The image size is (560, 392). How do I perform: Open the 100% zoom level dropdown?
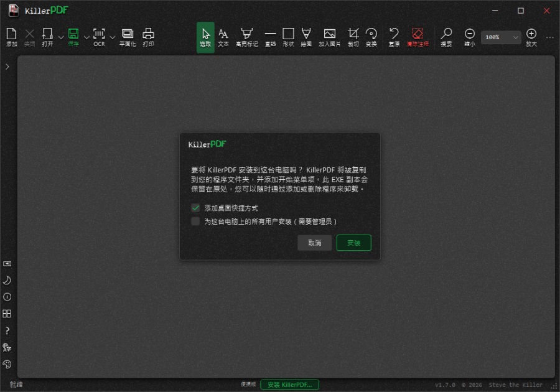click(501, 37)
